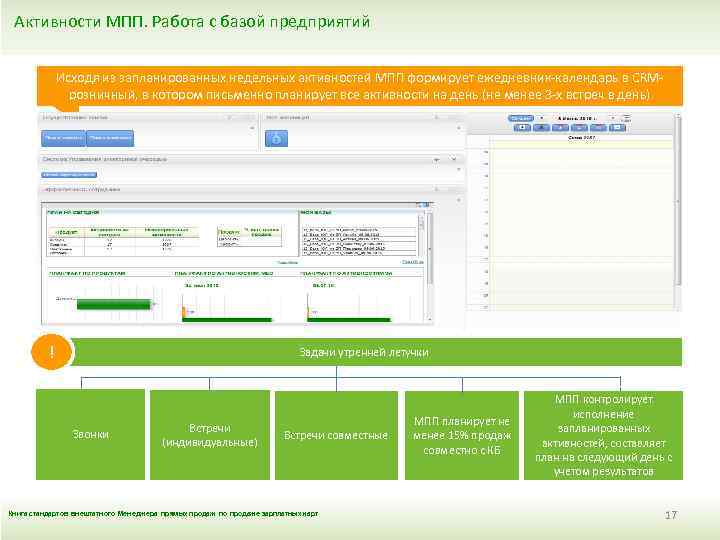This screenshot has width=720, height=540.
Task: Click the green bar in right dashboard chart
Action: click(349, 320)
